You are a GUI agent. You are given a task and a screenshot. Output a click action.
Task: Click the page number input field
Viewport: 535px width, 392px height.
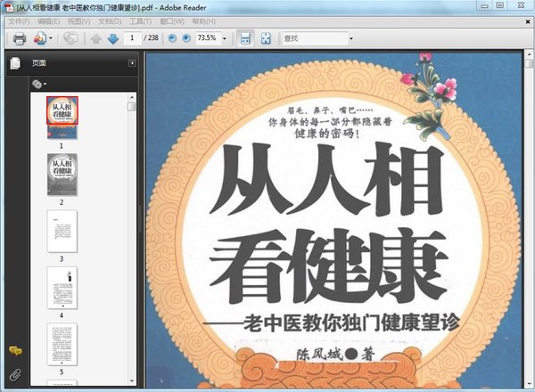click(x=132, y=37)
